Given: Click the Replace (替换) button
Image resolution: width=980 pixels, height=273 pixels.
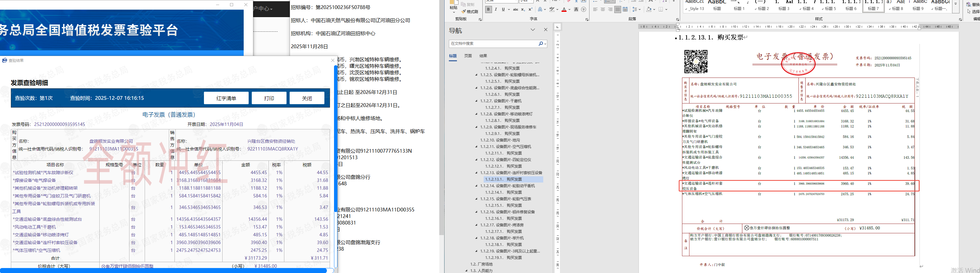Looking at the screenshot, I should point(973,5).
